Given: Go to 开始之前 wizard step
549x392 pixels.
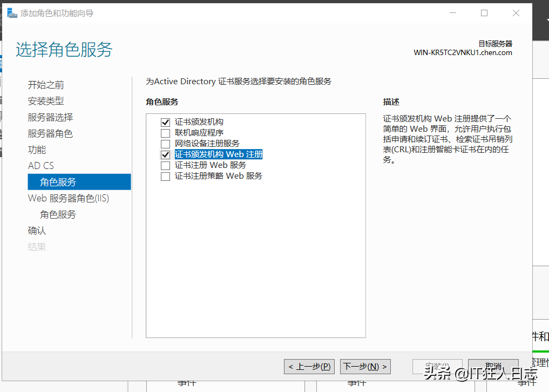Looking at the screenshot, I should 46,85.
